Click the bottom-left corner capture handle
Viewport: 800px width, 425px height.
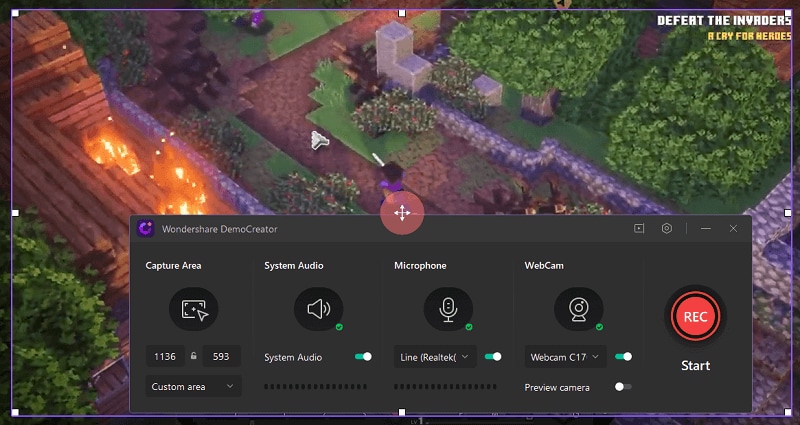tap(15, 412)
